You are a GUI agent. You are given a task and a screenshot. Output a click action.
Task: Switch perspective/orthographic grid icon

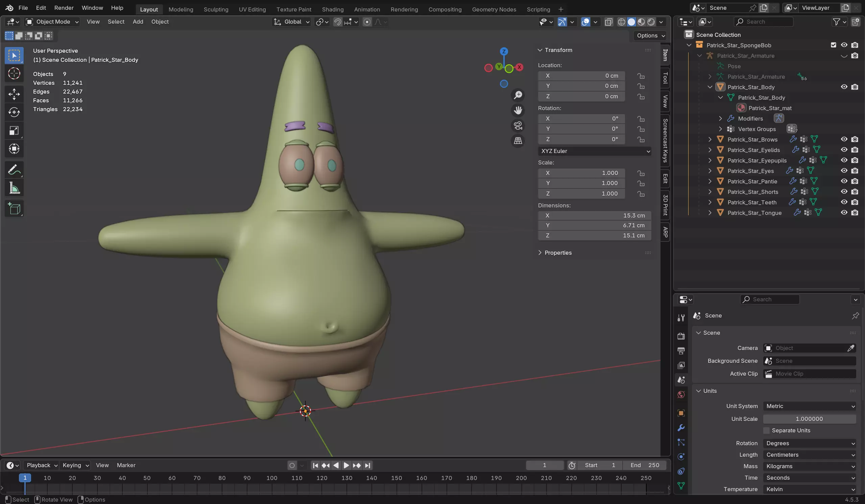click(x=518, y=141)
